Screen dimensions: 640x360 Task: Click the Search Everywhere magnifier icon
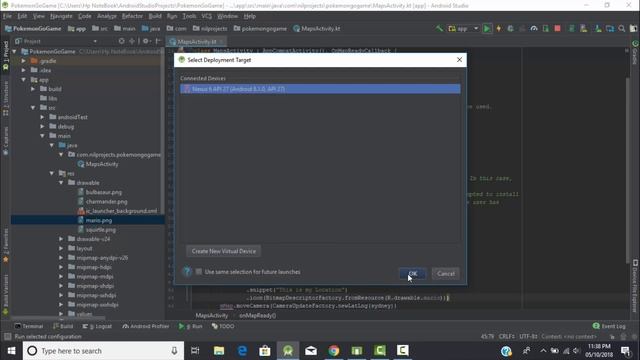(622, 29)
